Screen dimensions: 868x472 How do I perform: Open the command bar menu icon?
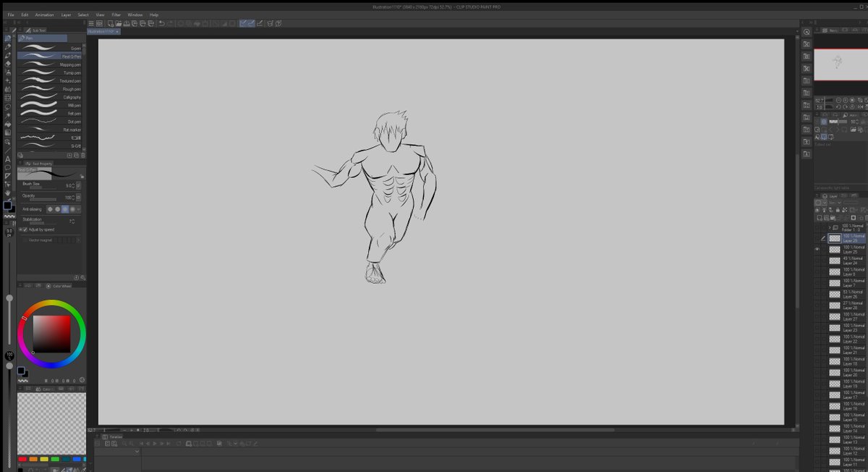[91, 24]
